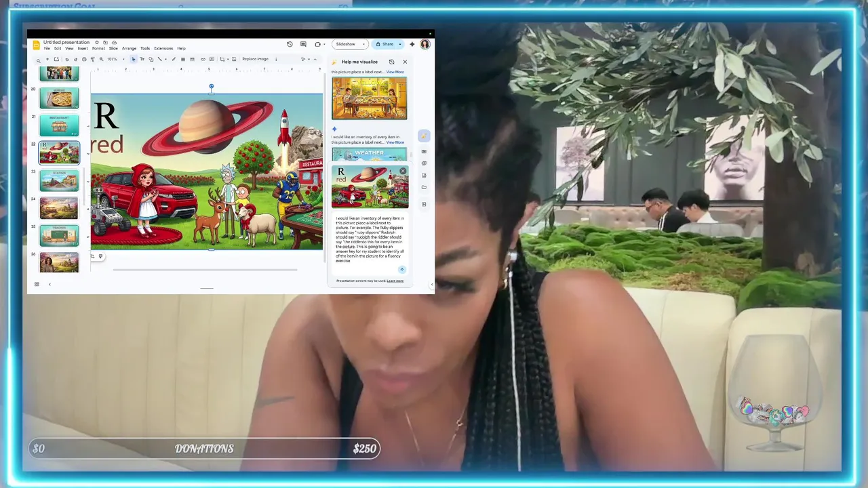Expand the pointer mode dropdown in toolbar

click(309, 59)
